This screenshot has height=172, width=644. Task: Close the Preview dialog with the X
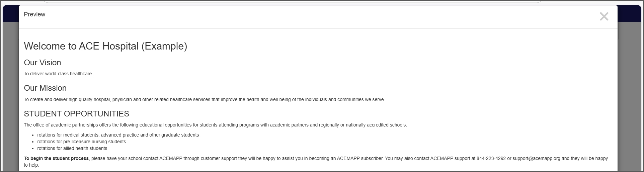point(603,16)
